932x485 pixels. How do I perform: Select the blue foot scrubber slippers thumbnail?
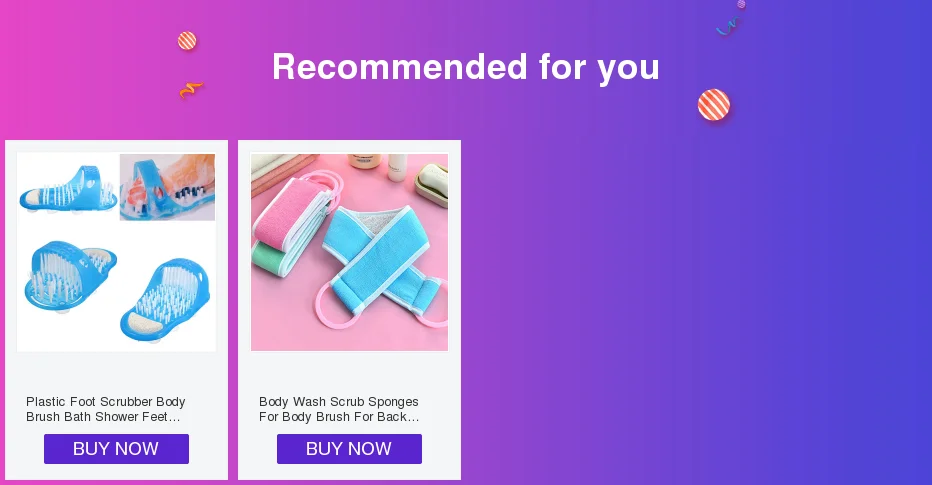coord(116,252)
